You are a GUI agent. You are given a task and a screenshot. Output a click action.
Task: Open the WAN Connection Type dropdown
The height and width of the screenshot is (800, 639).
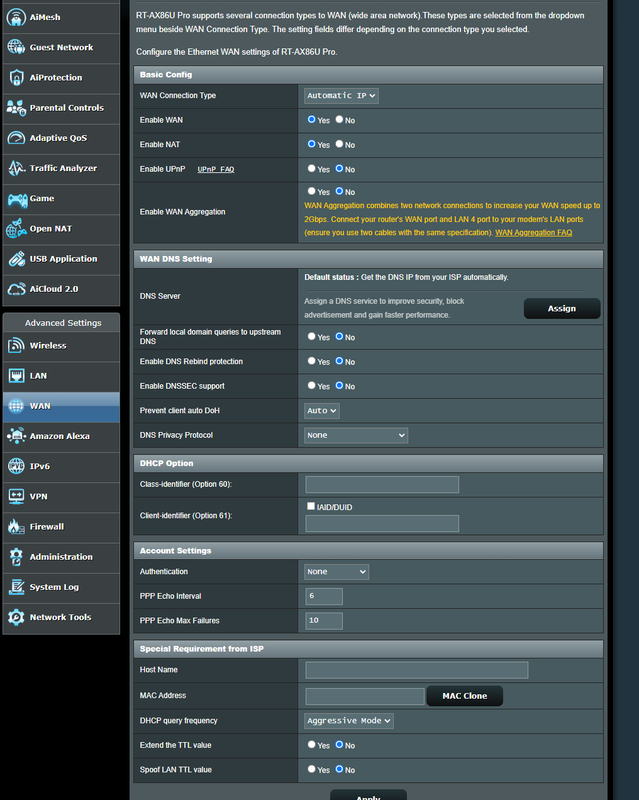click(x=341, y=95)
